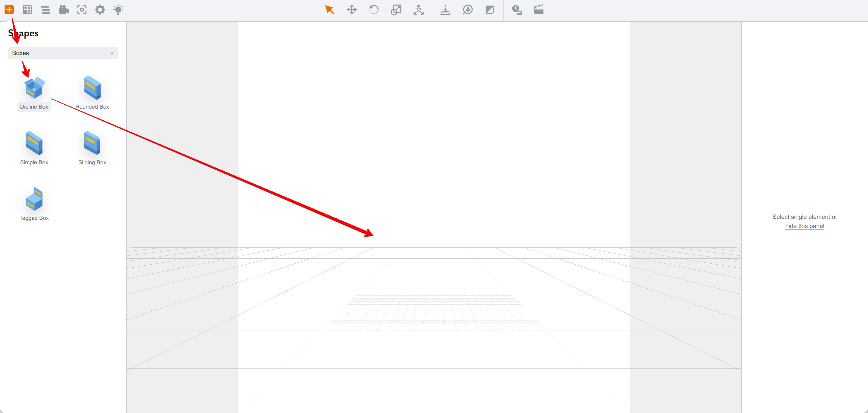The image size is (868, 413).
Task: Click the clock-with-clapperboard render queue icon
Action: tap(517, 9)
